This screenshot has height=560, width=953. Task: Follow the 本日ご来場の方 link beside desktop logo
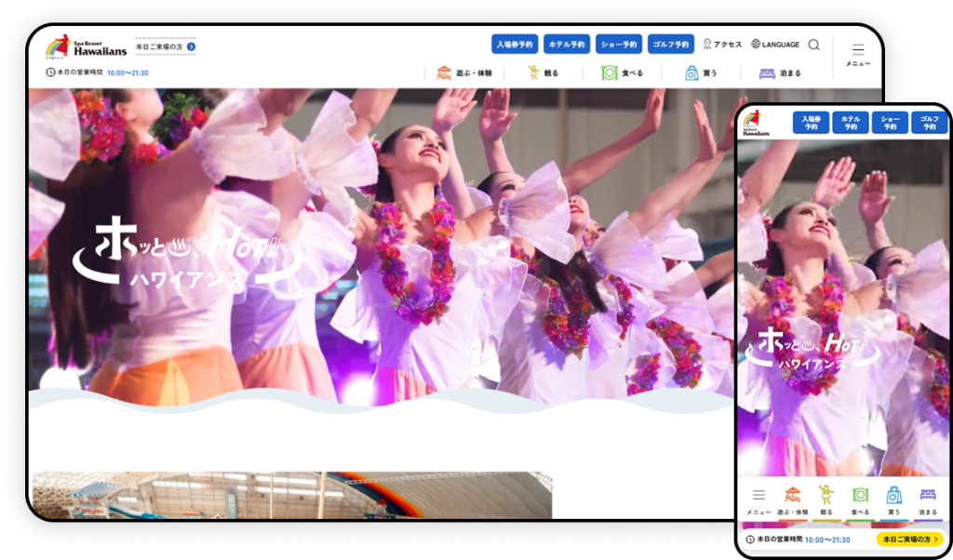pos(165,46)
